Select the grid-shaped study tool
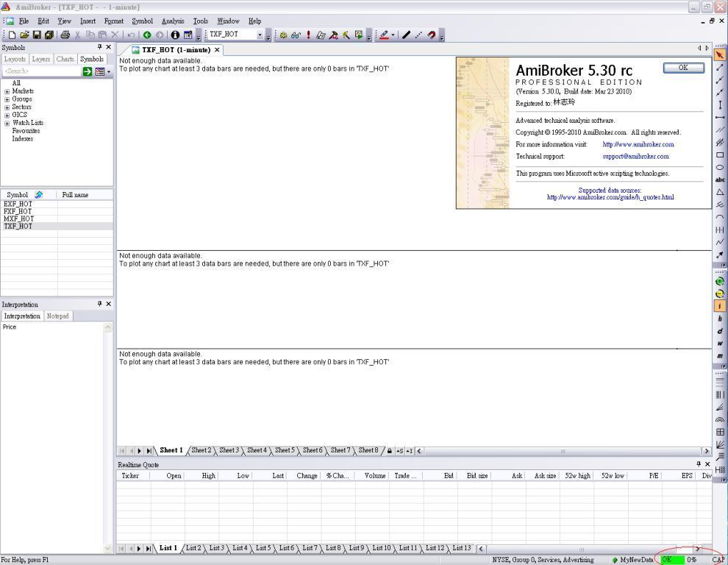 [720, 432]
